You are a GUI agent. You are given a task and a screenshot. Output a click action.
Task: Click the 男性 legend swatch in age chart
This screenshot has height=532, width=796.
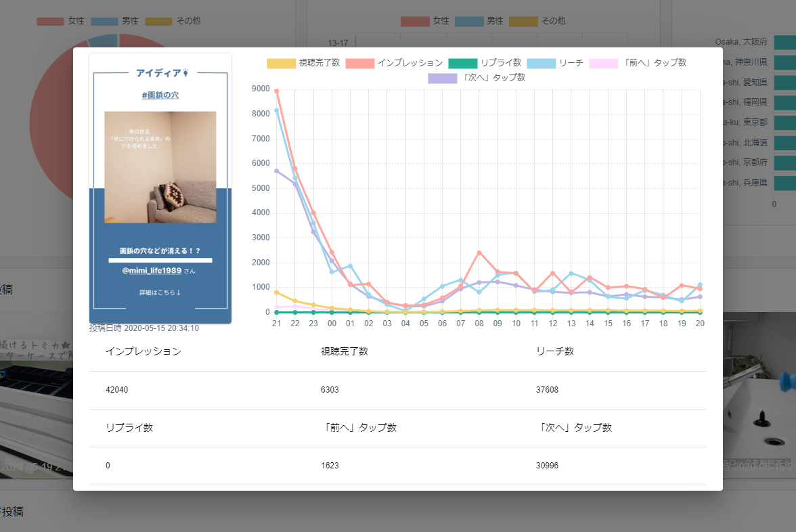coord(469,21)
